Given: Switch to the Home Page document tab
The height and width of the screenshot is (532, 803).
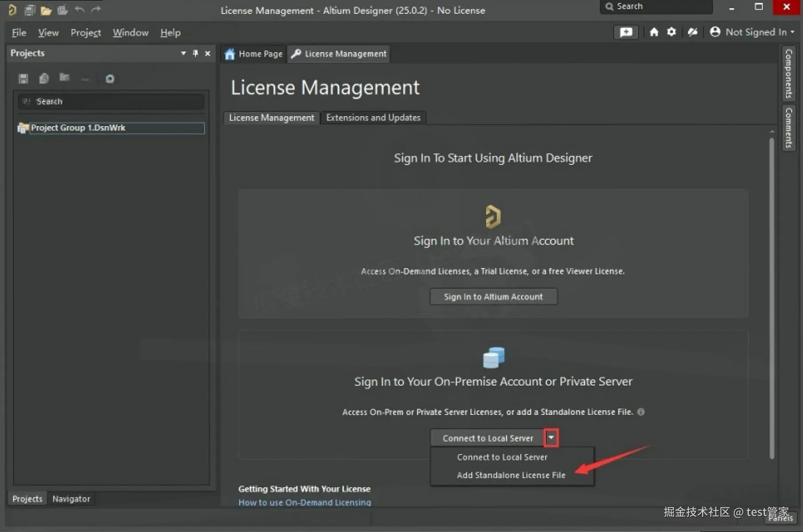Looking at the screenshot, I should (x=254, y=54).
